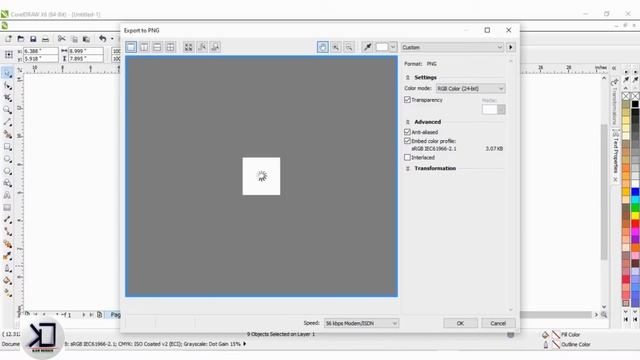Click the zoom navigator icon at canvas corner
640x360 pixels.
coord(604,315)
